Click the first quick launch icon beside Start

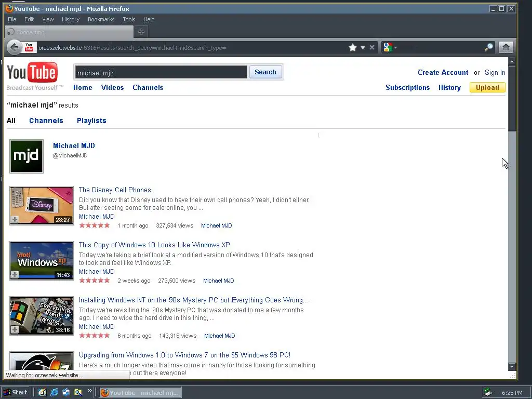(42, 393)
